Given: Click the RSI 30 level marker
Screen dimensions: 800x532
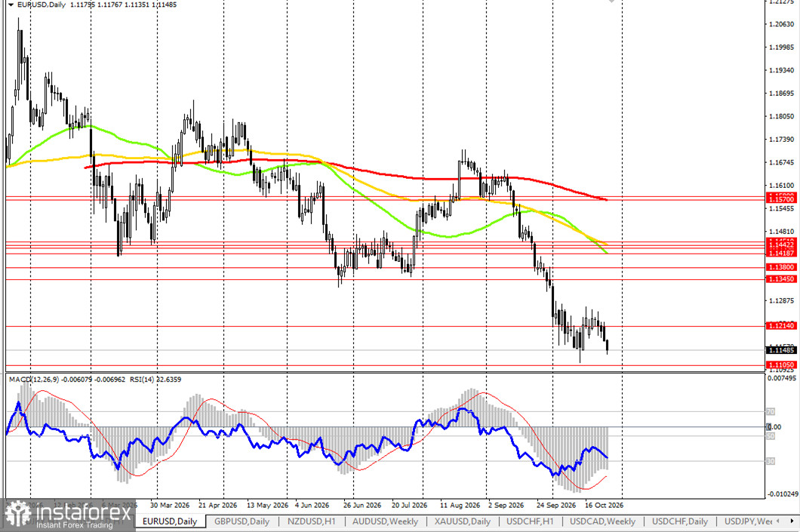Looking at the screenshot, I should pyautogui.click(x=771, y=461).
